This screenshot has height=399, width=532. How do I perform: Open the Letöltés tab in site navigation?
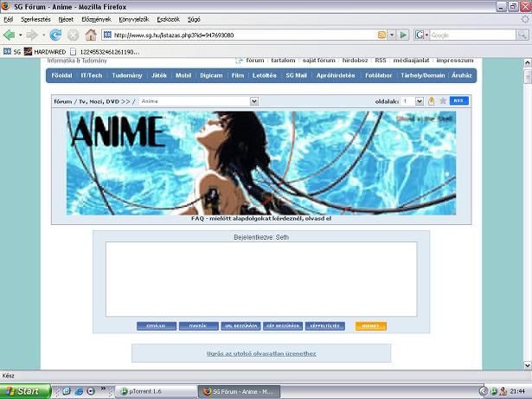pos(266,75)
